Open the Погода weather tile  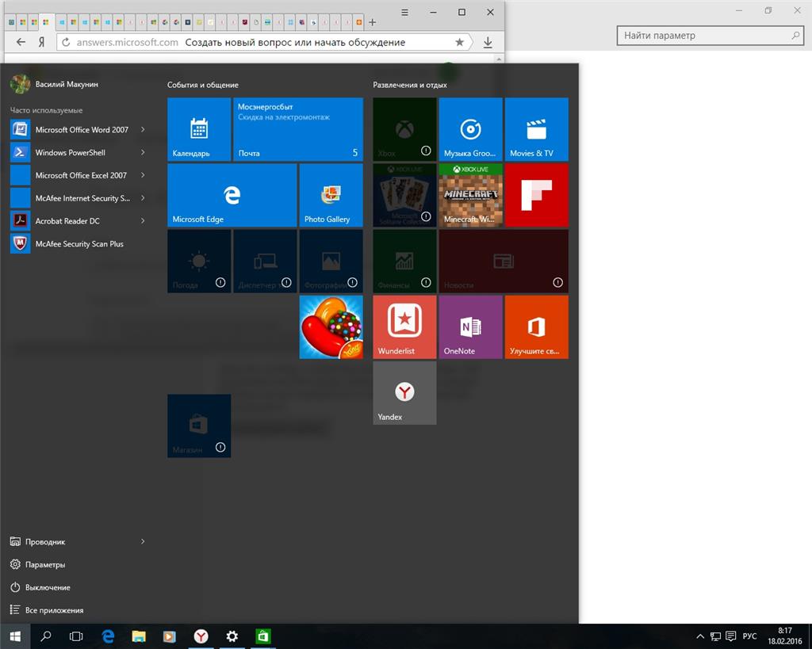tap(199, 262)
